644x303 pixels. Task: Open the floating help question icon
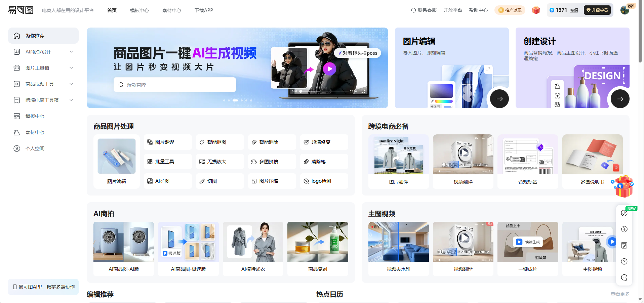pyautogui.click(x=624, y=261)
